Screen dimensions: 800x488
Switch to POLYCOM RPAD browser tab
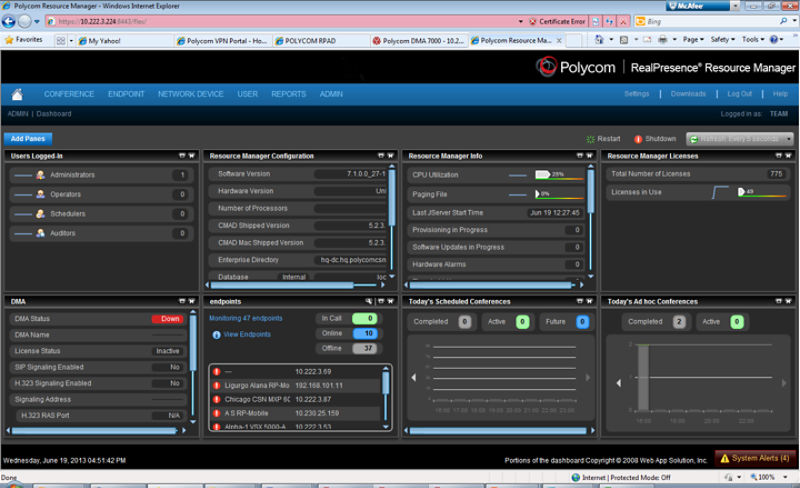[320, 40]
